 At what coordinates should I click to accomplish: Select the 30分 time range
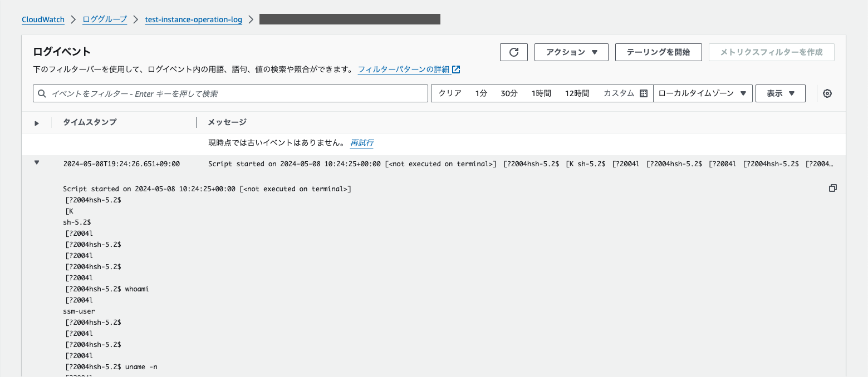pyautogui.click(x=508, y=93)
